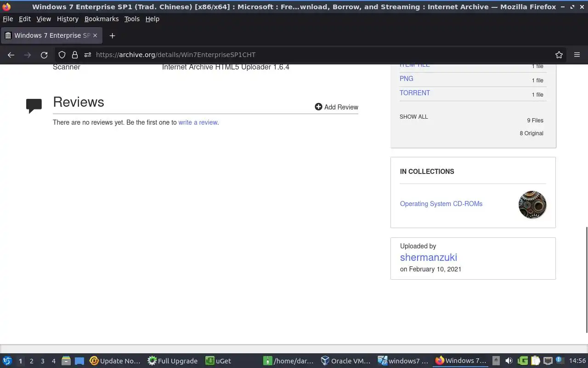The width and height of the screenshot is (588, 368).
Task: Open the Operating System CD-ROMs gears thumbnail
Action: (x=532, y=205)
